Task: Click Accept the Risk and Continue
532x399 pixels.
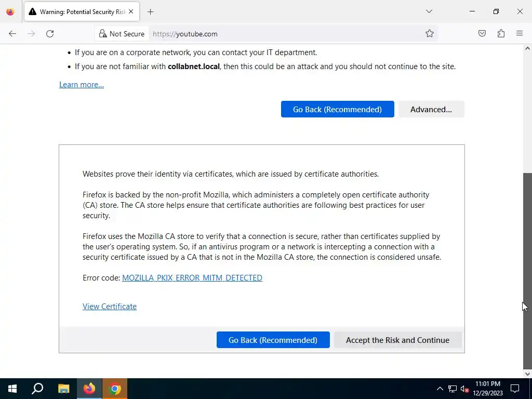Action: (397, 340)
